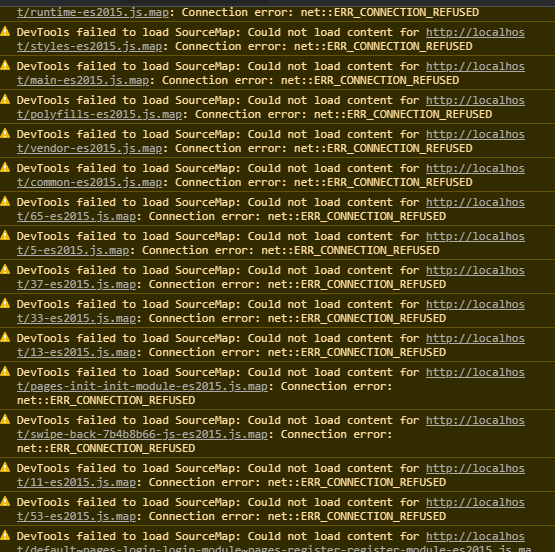Click warning icon of 65-es2015 message
Image resolution: width=555 pixels, height=552 pixels.
[x=5, y=202]
